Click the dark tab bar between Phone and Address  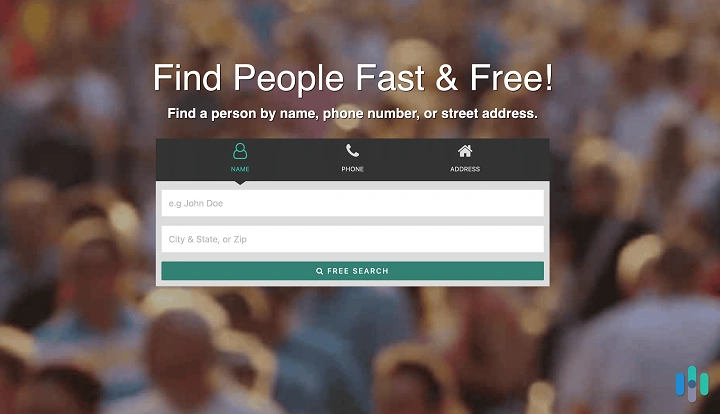(409, 159)
